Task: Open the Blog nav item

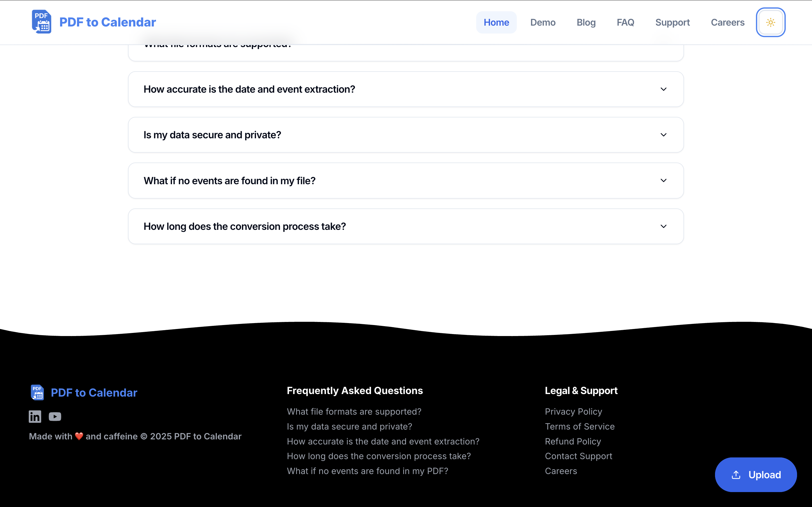Action: coord(586,23)
